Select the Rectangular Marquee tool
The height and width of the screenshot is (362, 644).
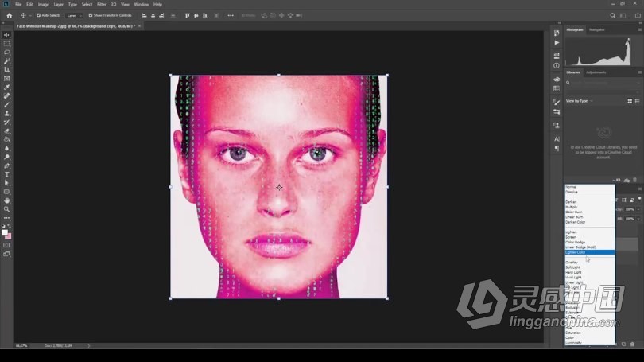tap(6, 44)
